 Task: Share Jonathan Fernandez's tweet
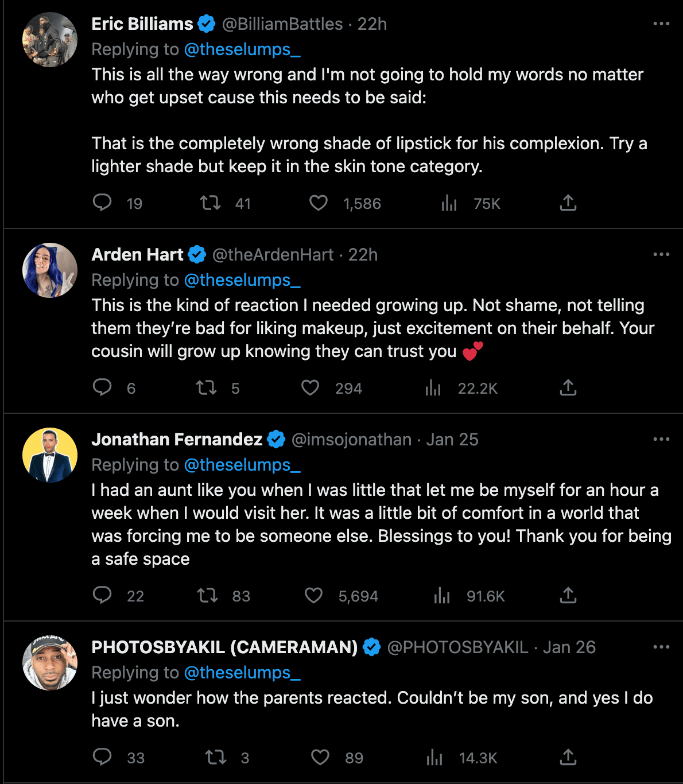click(x=568, y=595)
